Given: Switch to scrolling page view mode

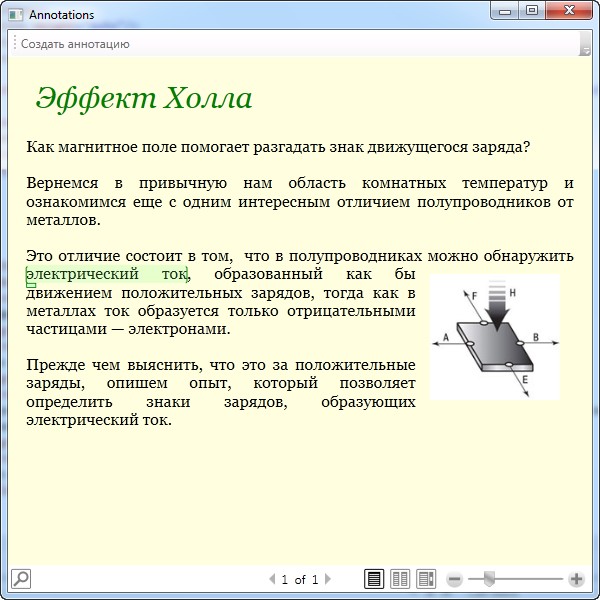Looking at the screenshot, I should click(426, 579).
